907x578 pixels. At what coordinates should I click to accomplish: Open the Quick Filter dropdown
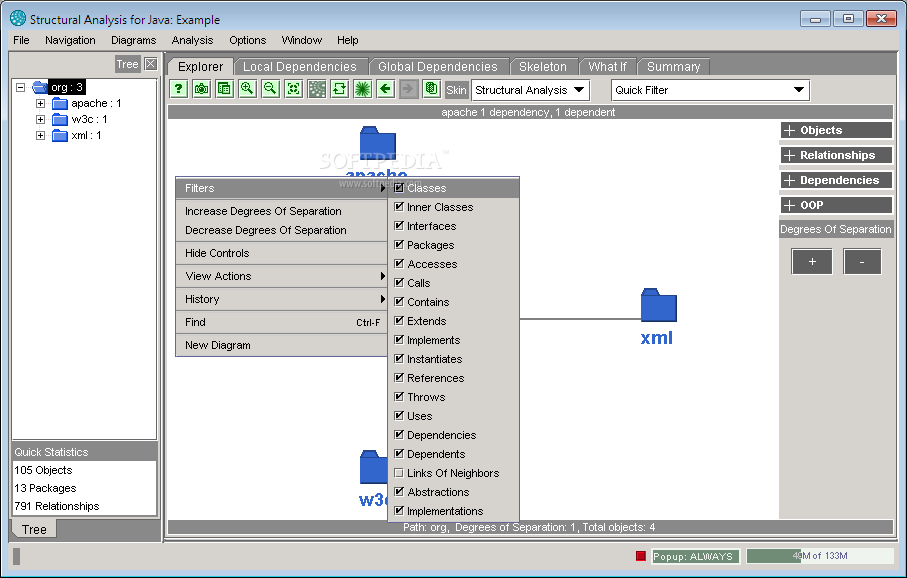click(x=710, y=90)
